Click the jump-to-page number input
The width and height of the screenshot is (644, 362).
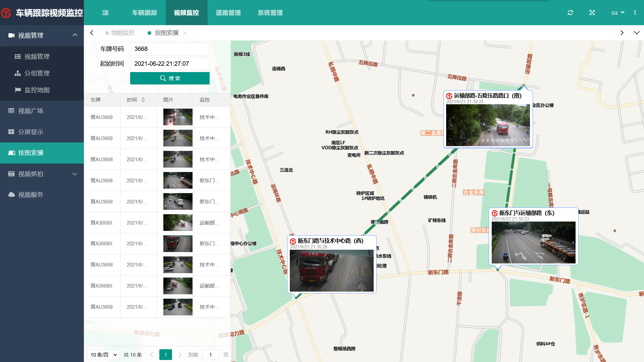tap(211, 355)
